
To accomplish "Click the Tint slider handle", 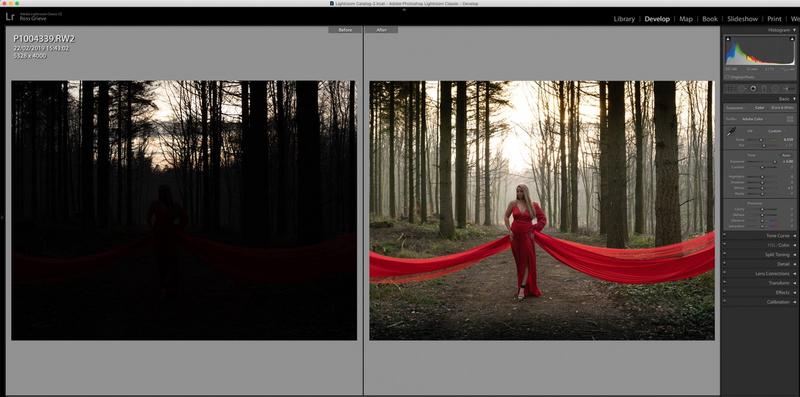I will [764, 146].
